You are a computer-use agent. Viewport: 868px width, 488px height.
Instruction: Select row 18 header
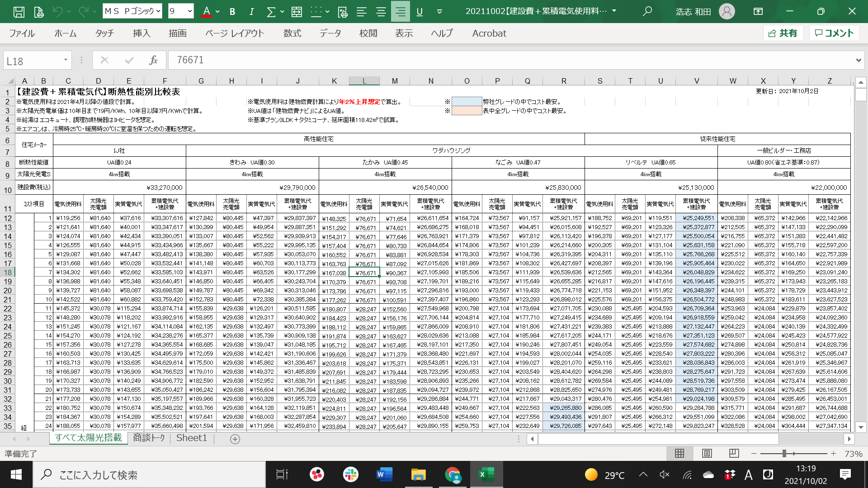coord(8,272)
